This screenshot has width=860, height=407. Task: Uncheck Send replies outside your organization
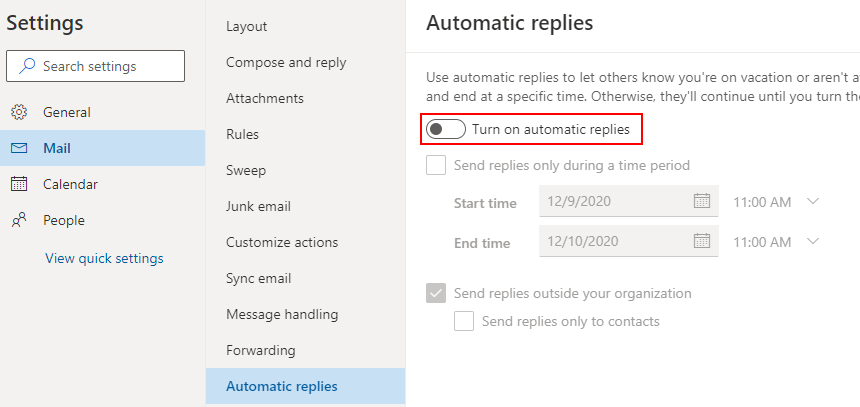(436, 293)
